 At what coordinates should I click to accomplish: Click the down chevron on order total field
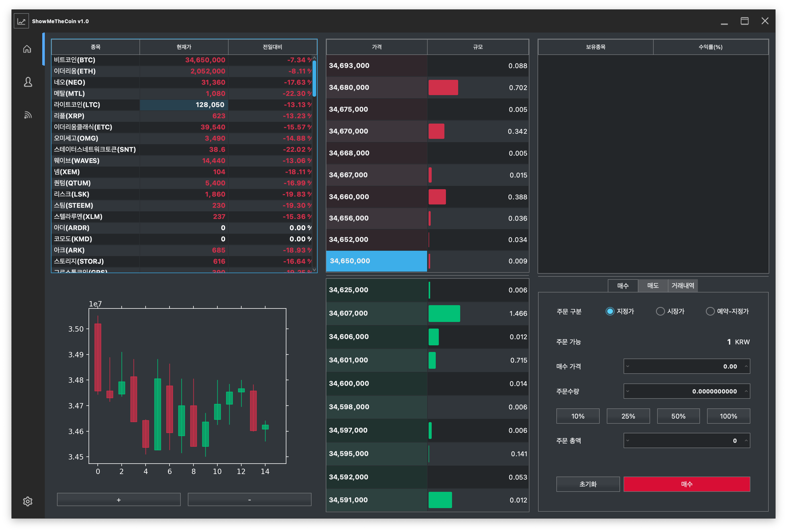627,441
